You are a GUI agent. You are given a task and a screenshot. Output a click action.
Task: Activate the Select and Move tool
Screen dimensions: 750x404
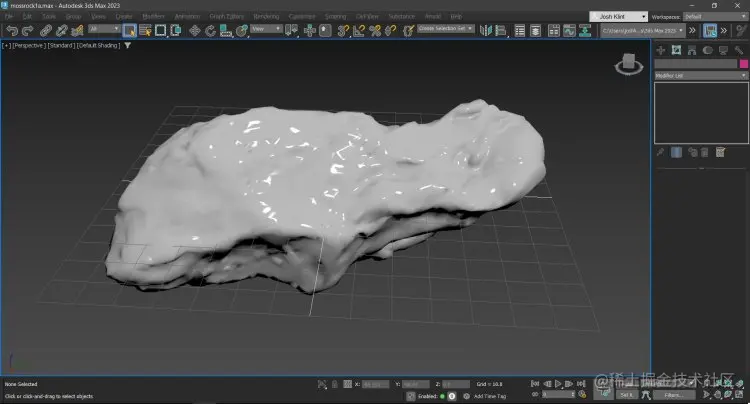coord(195,31)
